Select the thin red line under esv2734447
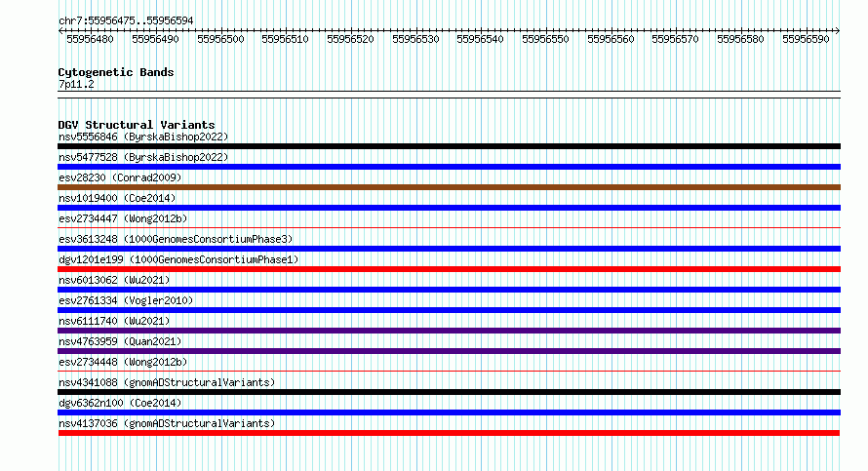The width and height of the screenshot is (868, 471). click(x=449, y=227)
